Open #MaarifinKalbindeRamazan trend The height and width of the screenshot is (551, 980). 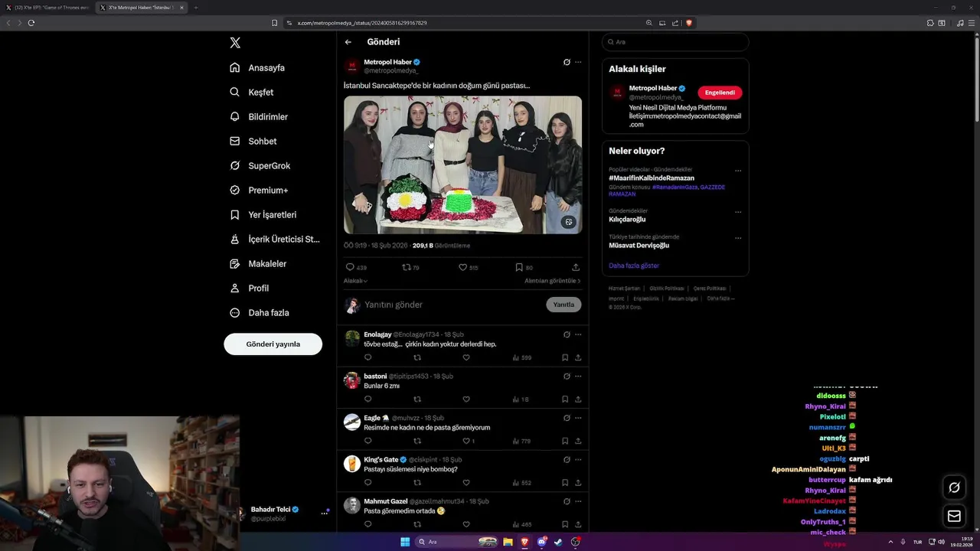pyautogui.click(x=652, y=178)
